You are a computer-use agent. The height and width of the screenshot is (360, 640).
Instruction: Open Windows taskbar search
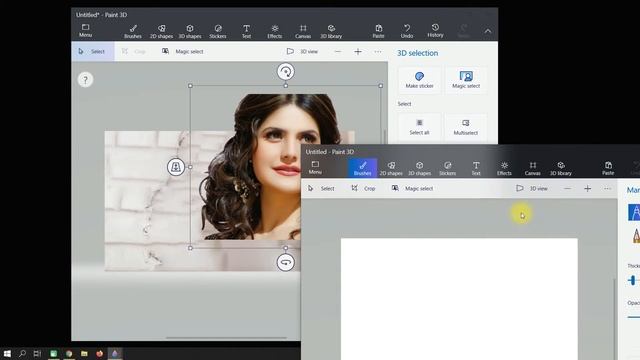pos(22,353)
